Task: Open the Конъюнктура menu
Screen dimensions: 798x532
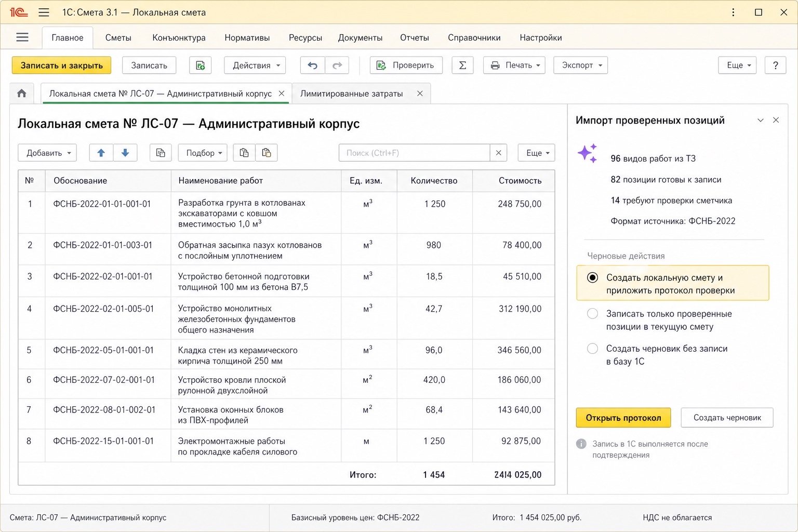Action: click(x=179, y=37)
